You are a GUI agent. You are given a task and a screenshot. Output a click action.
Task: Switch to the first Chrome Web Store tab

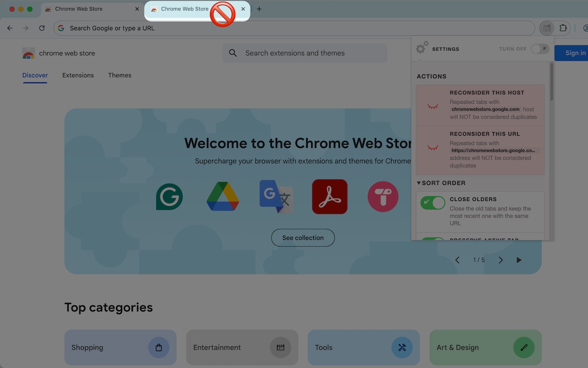[x=92, y=9]
